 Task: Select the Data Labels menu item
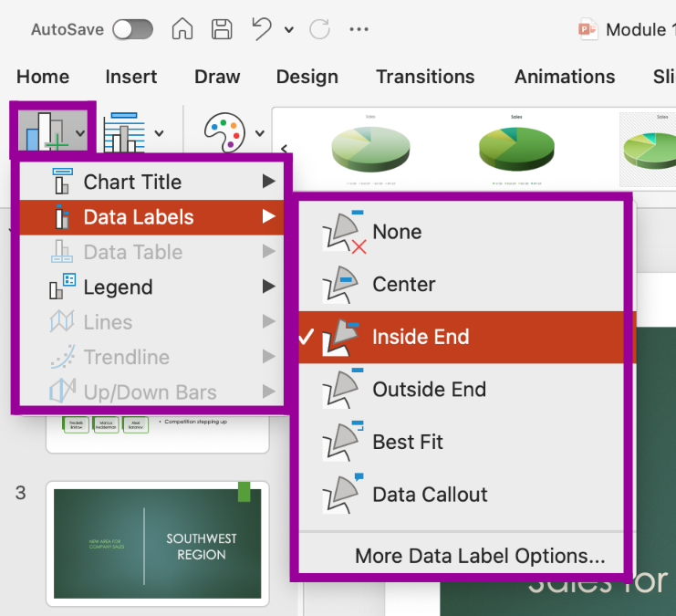(151, 217)
